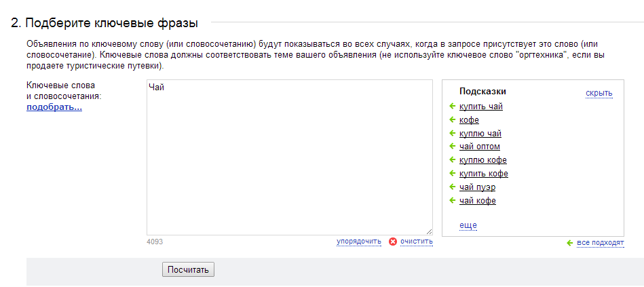Clear keywords via 'очистить' link

pyautogui.click(x=417, y=242)
